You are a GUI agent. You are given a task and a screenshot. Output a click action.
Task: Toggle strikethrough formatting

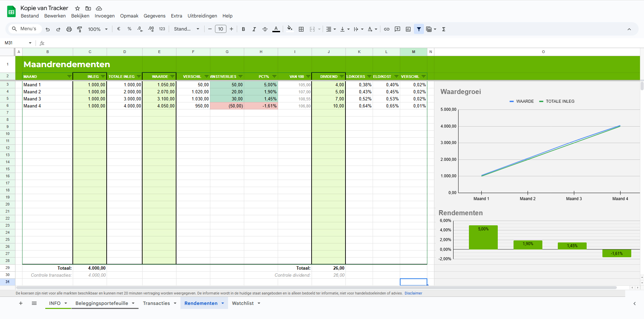[x=265, y=29]
